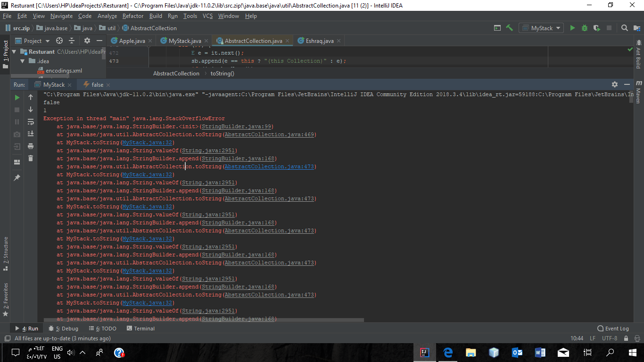
Task: Run MyStack from the top toolbar play button
Action: [x=572, y=28]
